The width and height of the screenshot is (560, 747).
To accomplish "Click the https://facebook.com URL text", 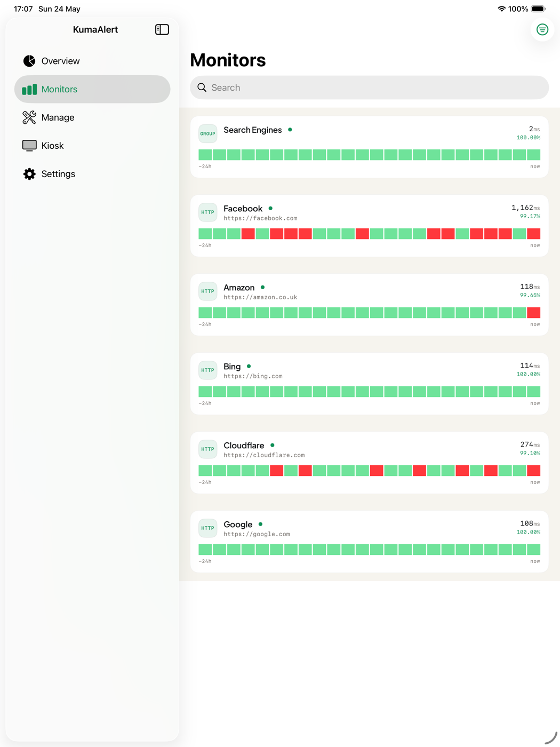I will [260, 218].
